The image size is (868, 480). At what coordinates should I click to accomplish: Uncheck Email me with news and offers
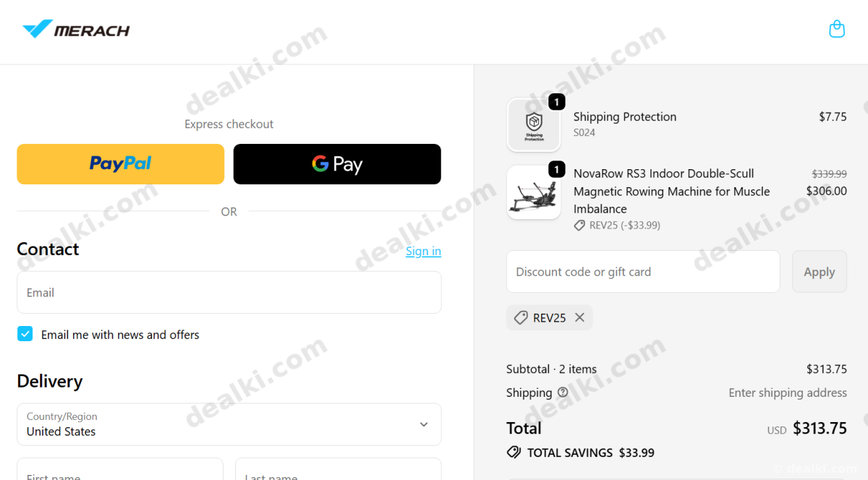tap(25, 334)
